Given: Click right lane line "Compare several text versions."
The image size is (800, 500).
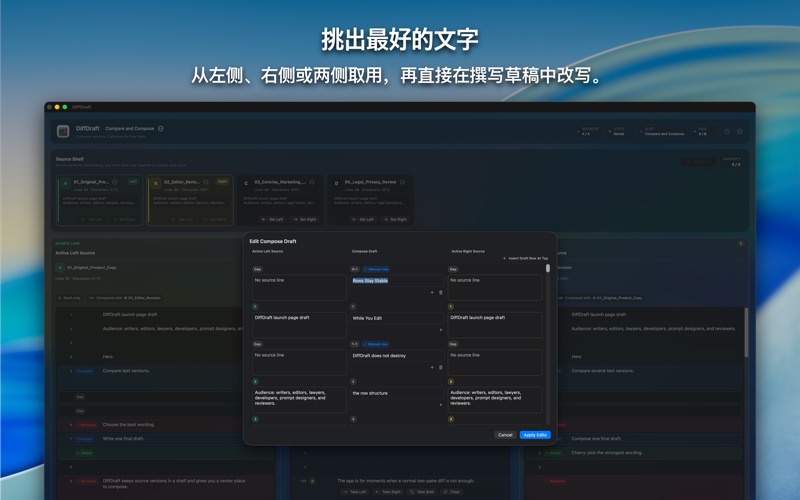Looking at the screenshot, I should click(x=603, y=371).
